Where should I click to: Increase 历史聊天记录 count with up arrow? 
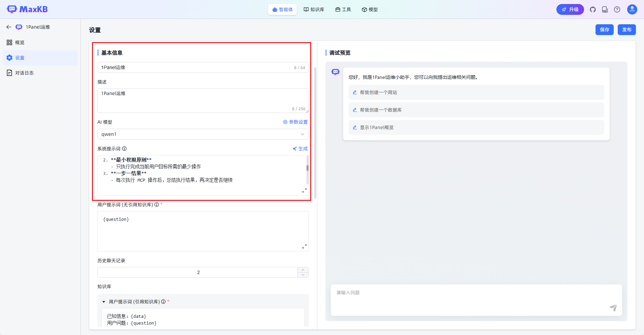pyautogui.click(x=303, y=270)
